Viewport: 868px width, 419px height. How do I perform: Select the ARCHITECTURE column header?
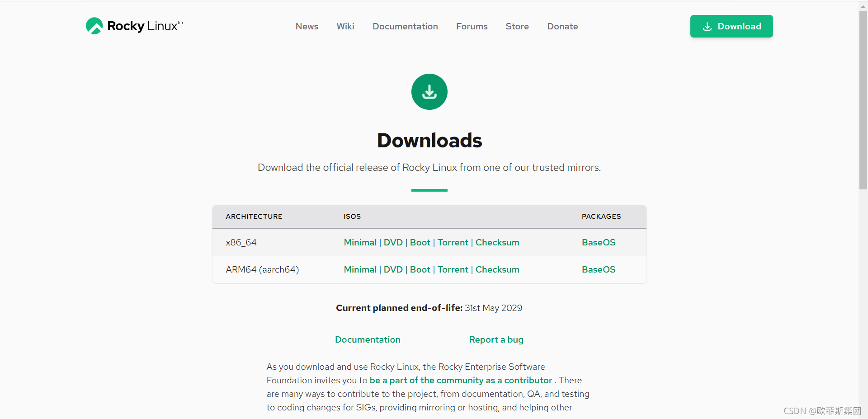(254, 217)
